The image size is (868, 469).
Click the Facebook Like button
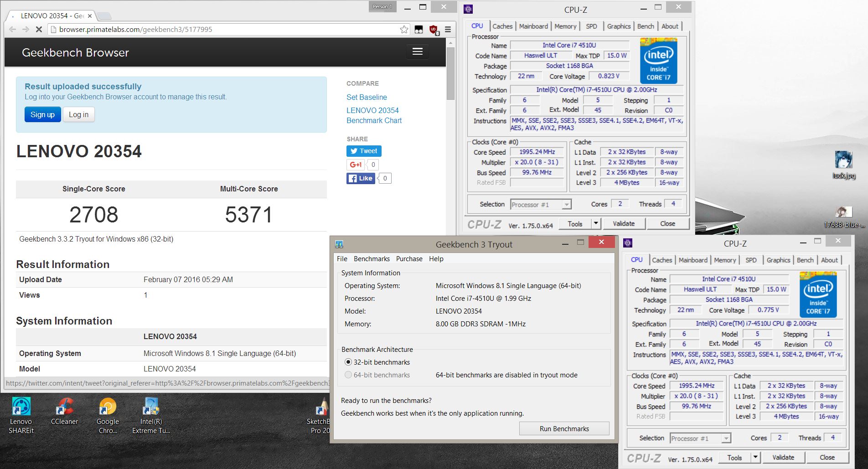361,178
